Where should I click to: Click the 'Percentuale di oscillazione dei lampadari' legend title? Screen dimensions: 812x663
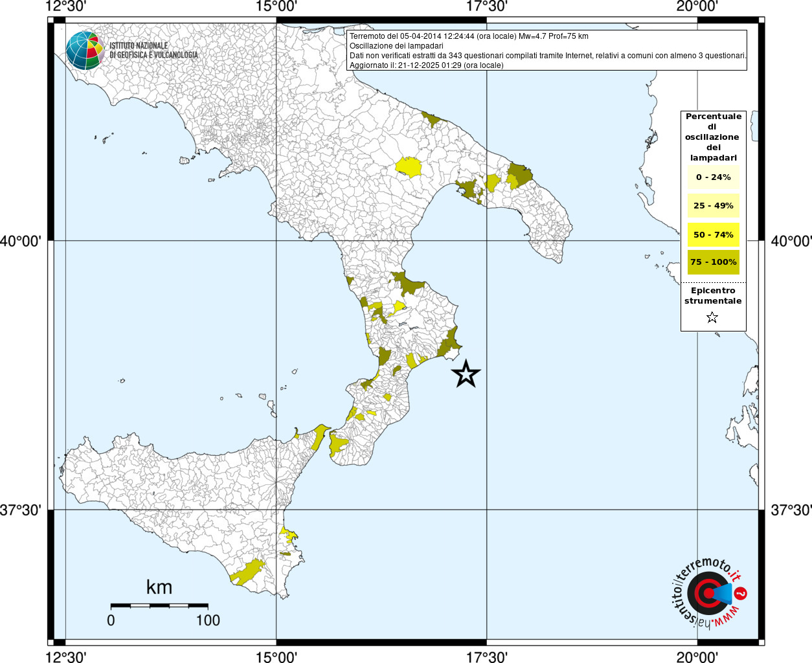click(x=713, y=137)
